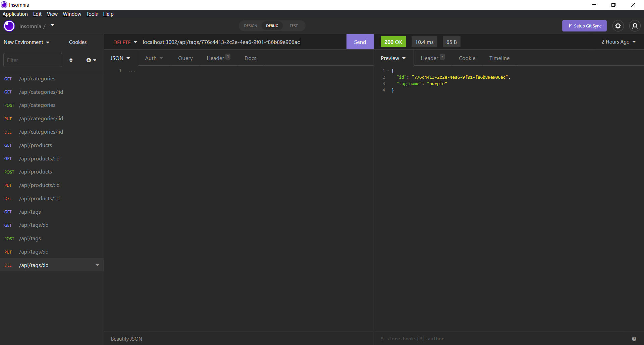Click inside the Filter input field

[33, 60]
